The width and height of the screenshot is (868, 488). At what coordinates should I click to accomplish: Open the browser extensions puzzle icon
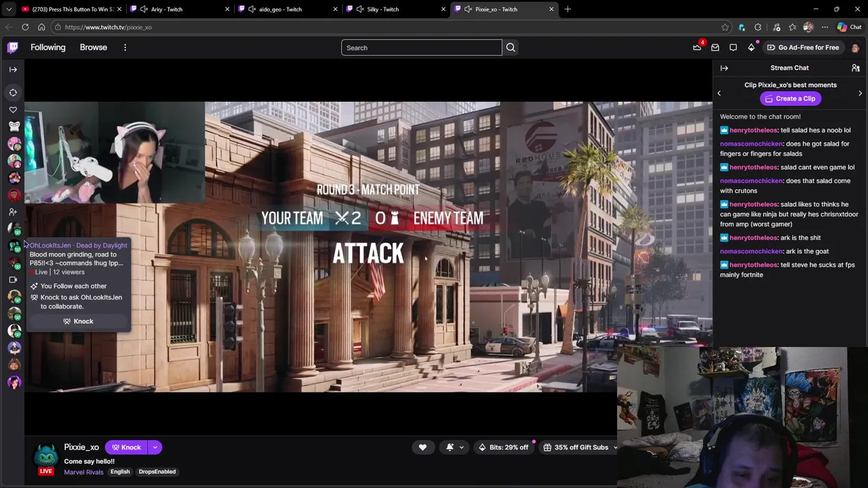(757, 27)
